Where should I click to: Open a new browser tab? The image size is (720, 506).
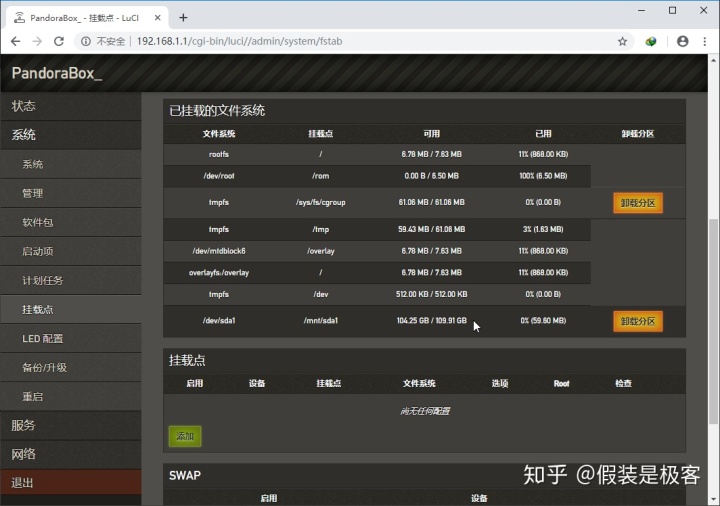(183, 17)
